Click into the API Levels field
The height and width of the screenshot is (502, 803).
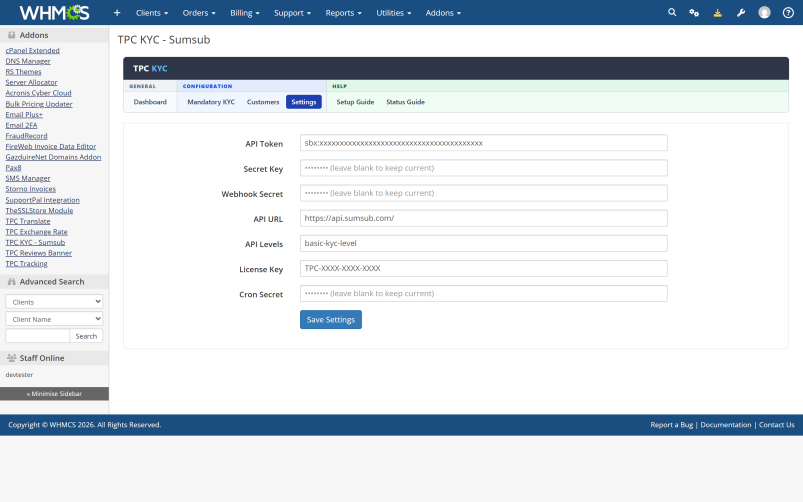pyautogui.click(x=483, y=243)
